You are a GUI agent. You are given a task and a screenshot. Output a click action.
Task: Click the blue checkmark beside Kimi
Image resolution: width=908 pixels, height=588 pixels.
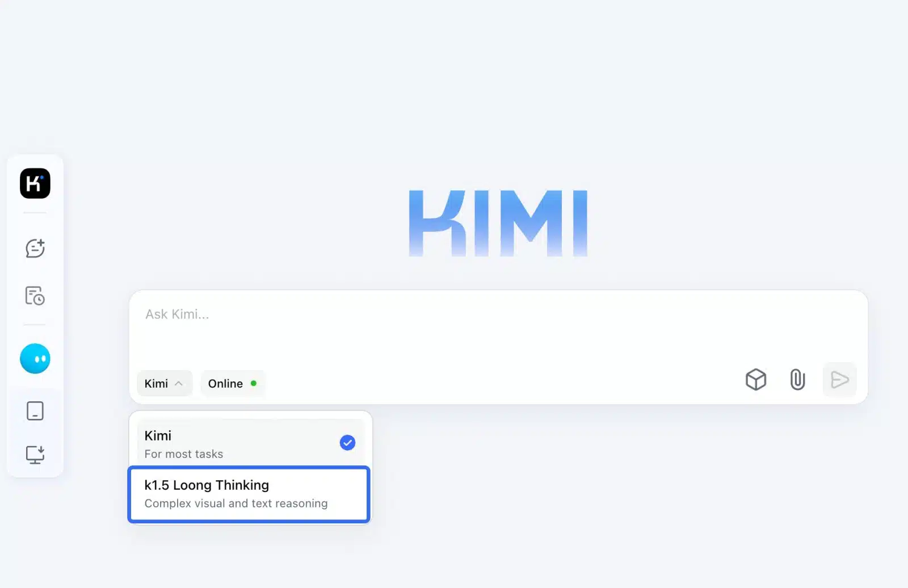pos(347,443)
